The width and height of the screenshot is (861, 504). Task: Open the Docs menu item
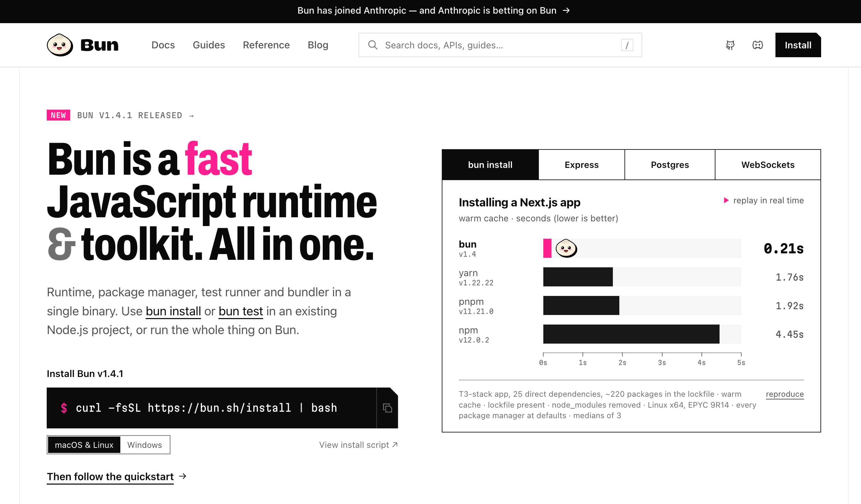(163, 45)
